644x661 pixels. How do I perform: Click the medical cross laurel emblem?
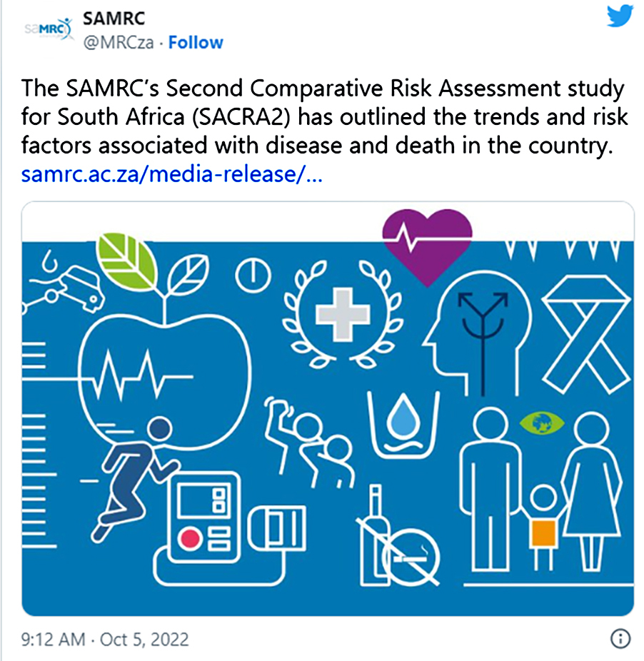tap(343, 314)
